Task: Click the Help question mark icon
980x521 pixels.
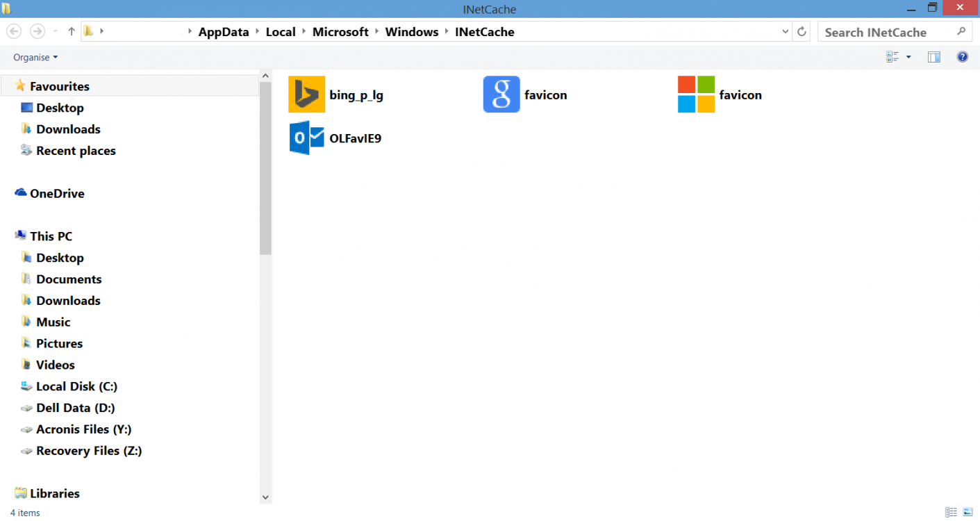Action: click(962, 56)
